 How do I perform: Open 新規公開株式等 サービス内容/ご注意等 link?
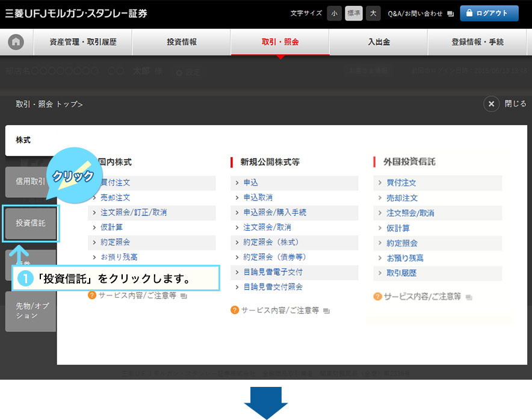point(280,310)
